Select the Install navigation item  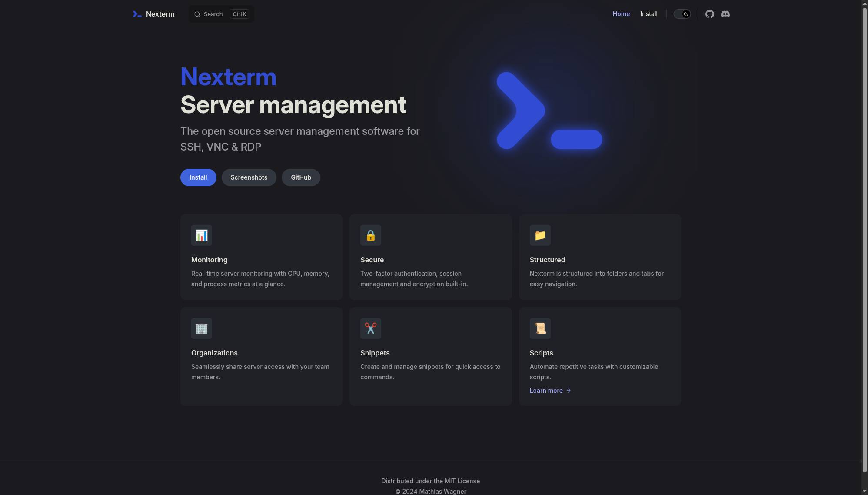(649, 14)
